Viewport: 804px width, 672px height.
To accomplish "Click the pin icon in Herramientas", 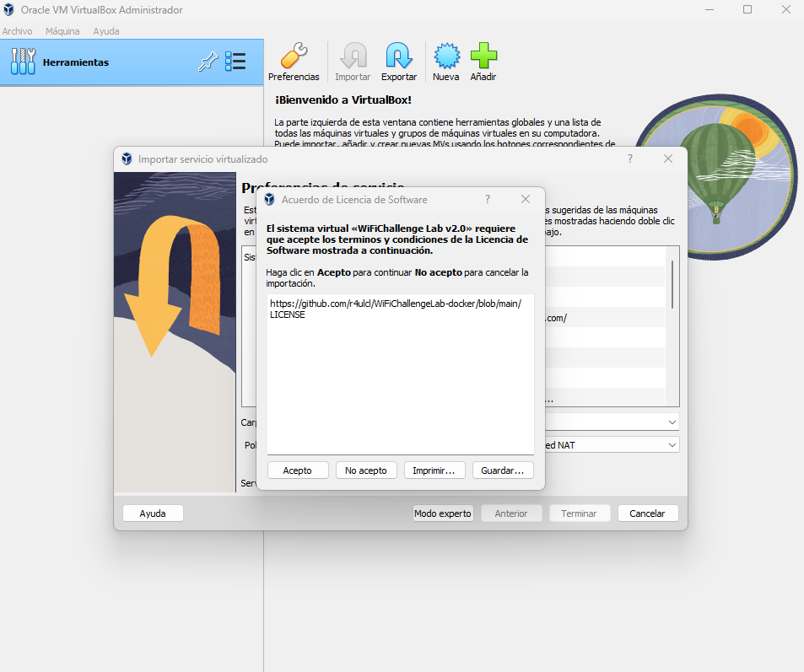I will (208, 62).
